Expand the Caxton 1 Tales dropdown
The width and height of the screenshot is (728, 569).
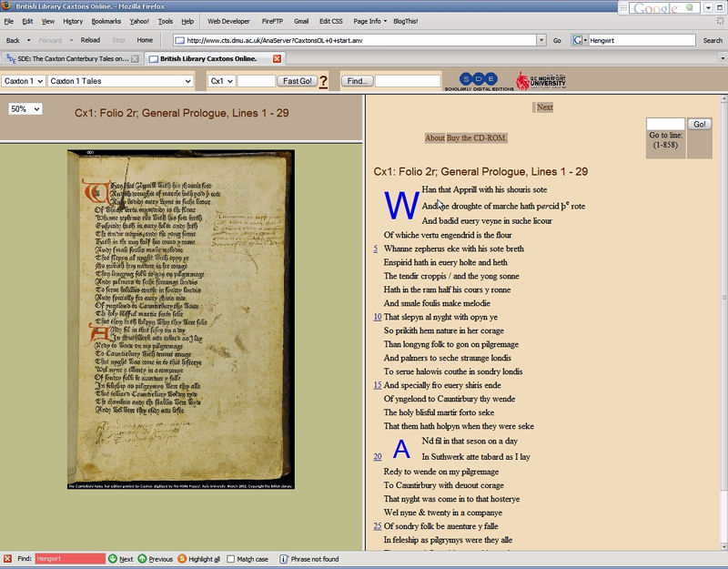(x=121, y=81)
